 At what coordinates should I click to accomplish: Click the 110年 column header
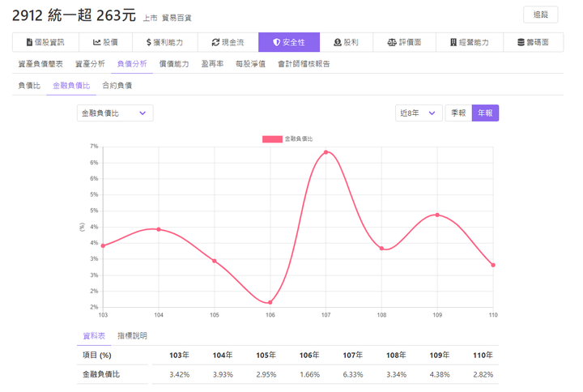coord(483,356)
